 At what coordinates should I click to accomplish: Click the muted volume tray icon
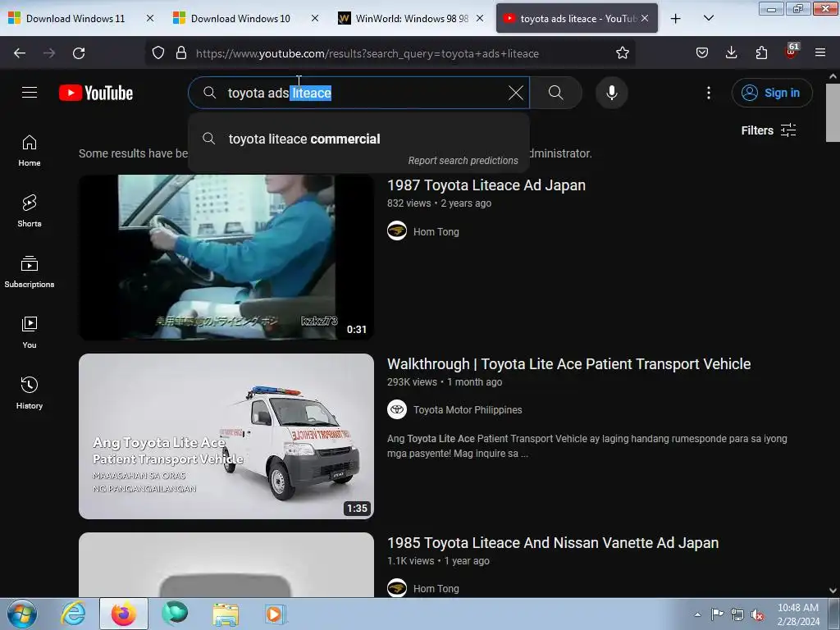tap(757, 614)
